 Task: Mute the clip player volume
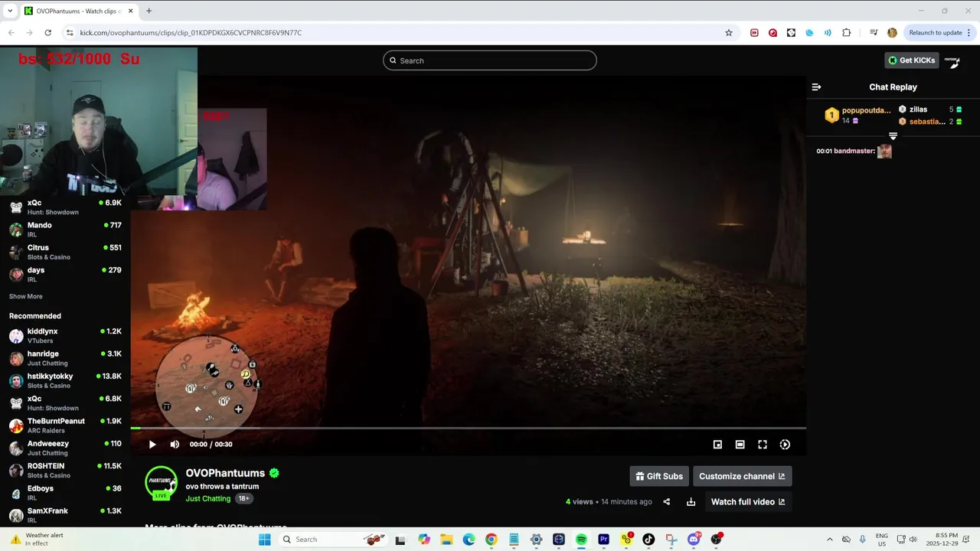point(175,445)
